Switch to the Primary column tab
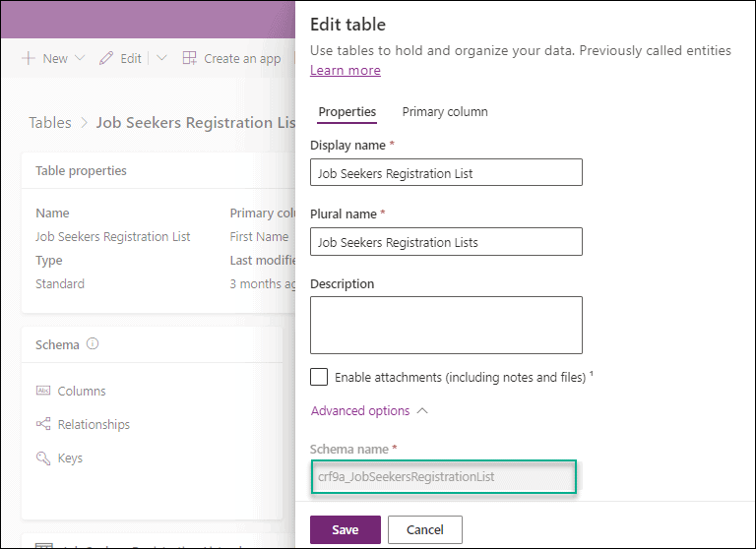Viewport: 756px width, 549px height. [x=445, y=112]
